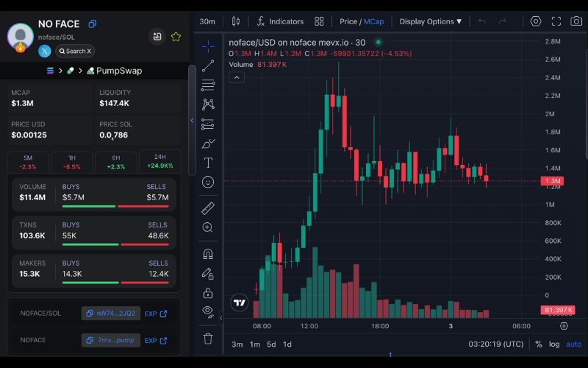
Task: Select the 1m date range
Action: [x=255, y=344]
